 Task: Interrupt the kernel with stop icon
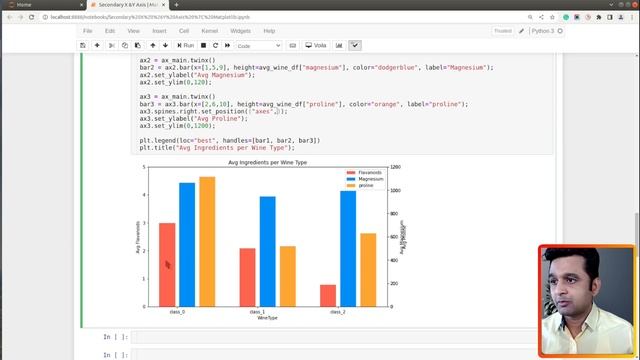tap(203, 45)
